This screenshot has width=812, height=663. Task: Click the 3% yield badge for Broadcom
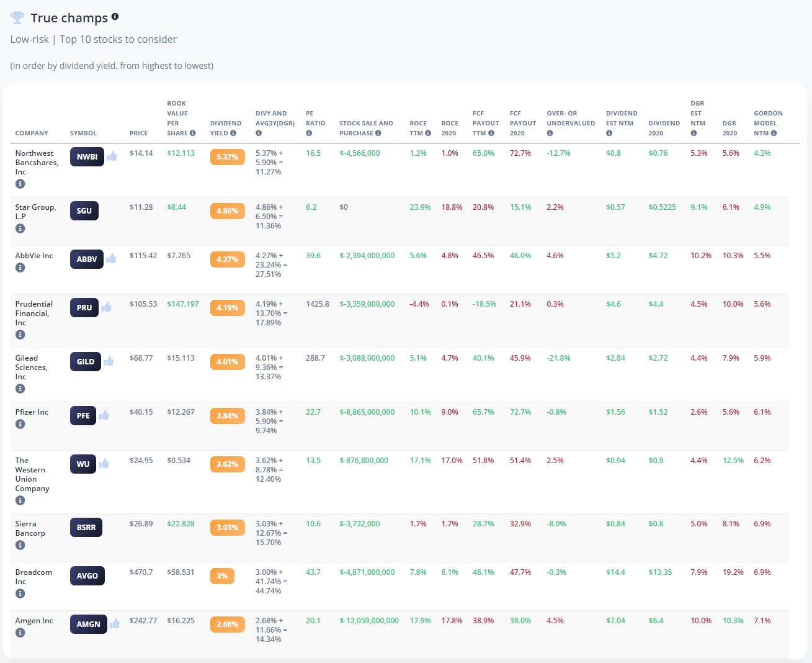pyautogui.click(x=222, y=576)
